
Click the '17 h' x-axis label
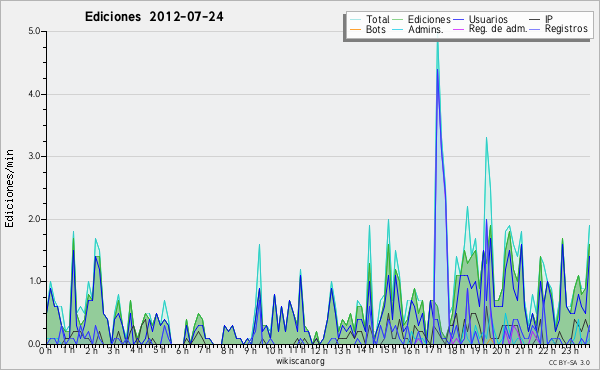tap(433, 350)
